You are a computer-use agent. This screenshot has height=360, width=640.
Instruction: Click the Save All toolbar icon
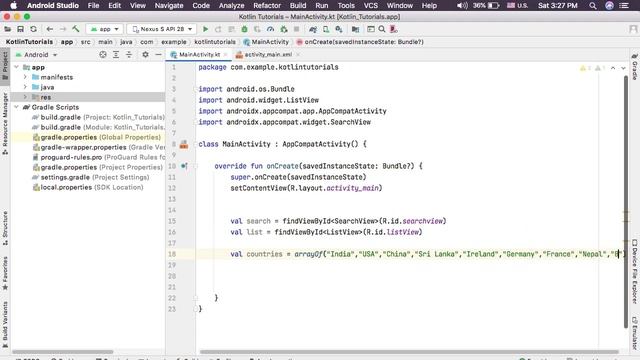[20, 29]
